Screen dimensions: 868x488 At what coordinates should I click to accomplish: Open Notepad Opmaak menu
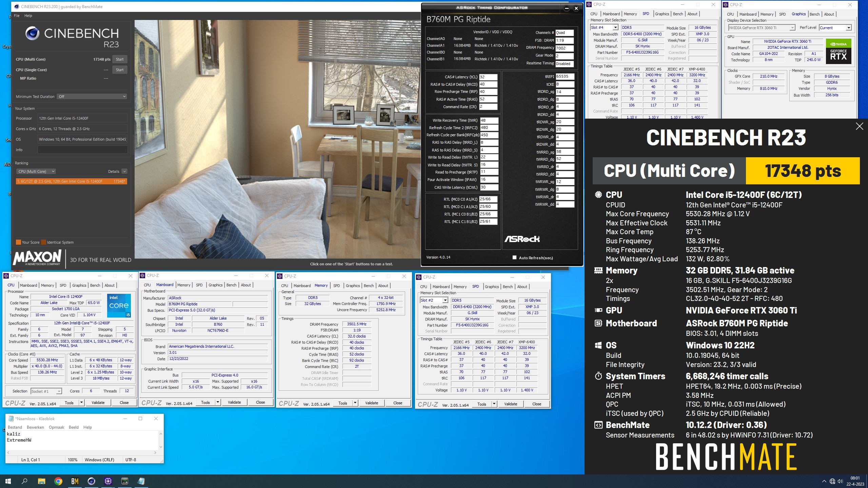[56, 427]
